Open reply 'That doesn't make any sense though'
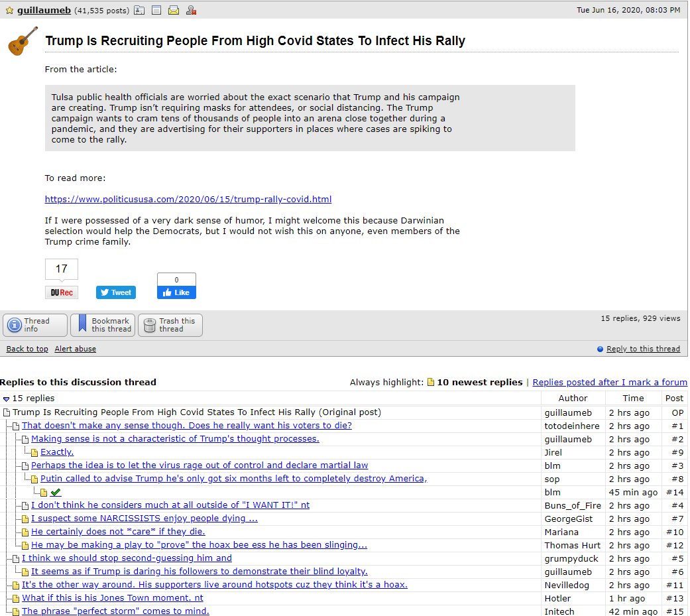 click(186, 425)
